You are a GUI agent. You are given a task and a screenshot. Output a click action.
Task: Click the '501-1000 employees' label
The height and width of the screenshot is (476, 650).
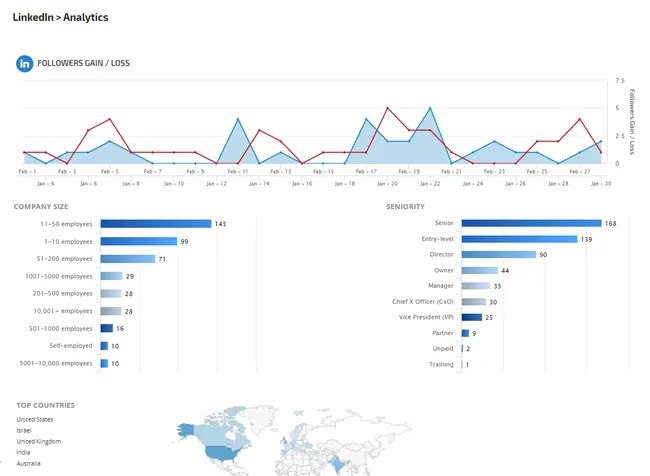click(x=61, y=328)
